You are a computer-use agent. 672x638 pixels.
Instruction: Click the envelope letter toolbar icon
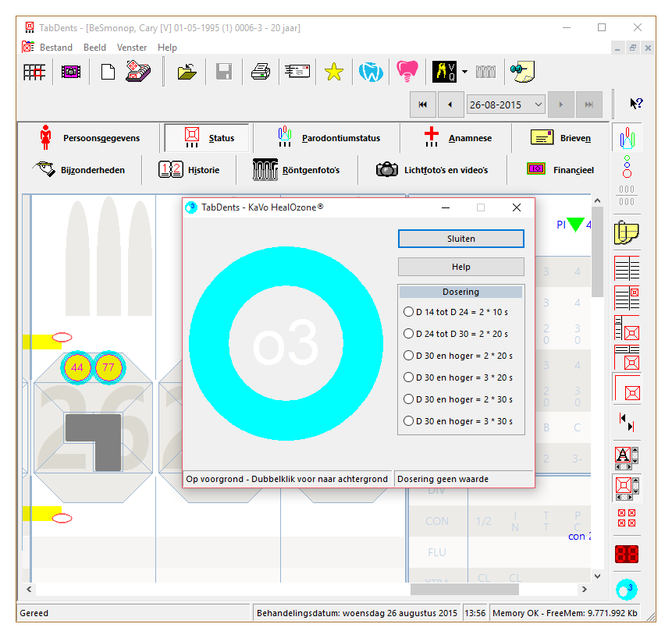point(297,71)
